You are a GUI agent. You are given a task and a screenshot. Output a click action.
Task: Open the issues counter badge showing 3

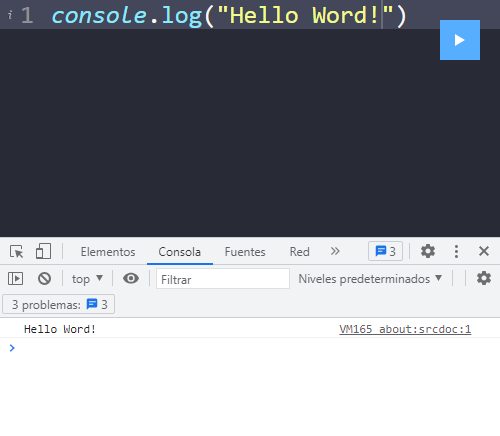385,251
